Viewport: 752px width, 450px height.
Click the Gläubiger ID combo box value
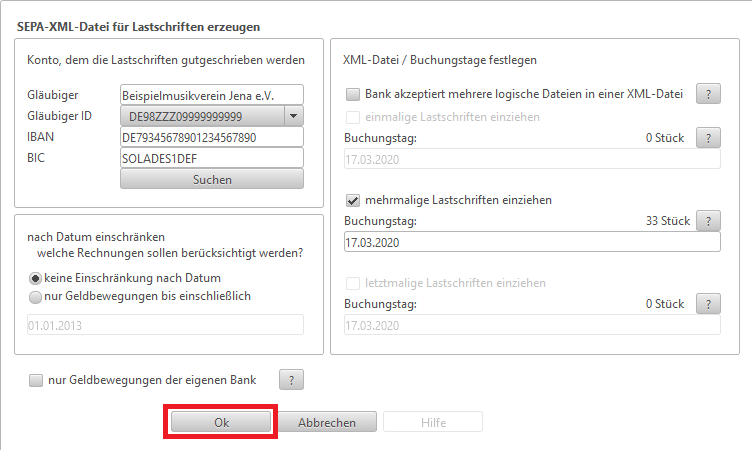pyautogui.click(x=198, y=116)
